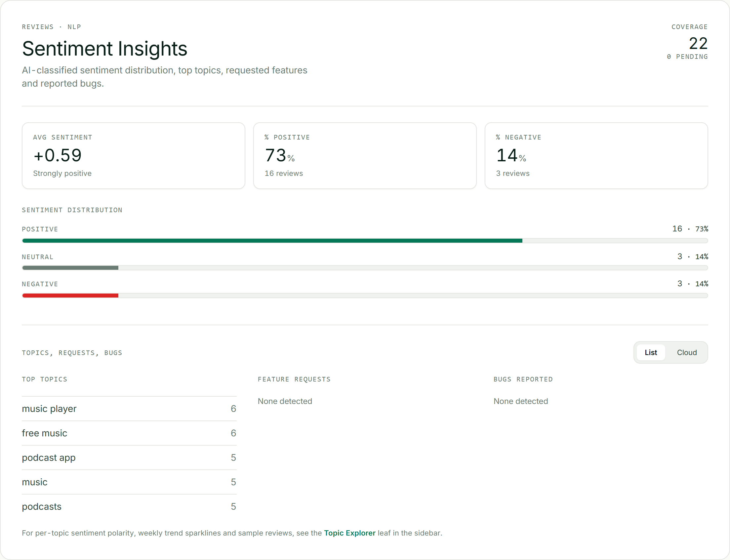Click the % Positive 73% card
The width and height of the screenshot is (730, 560).
(x=365, y=156)
